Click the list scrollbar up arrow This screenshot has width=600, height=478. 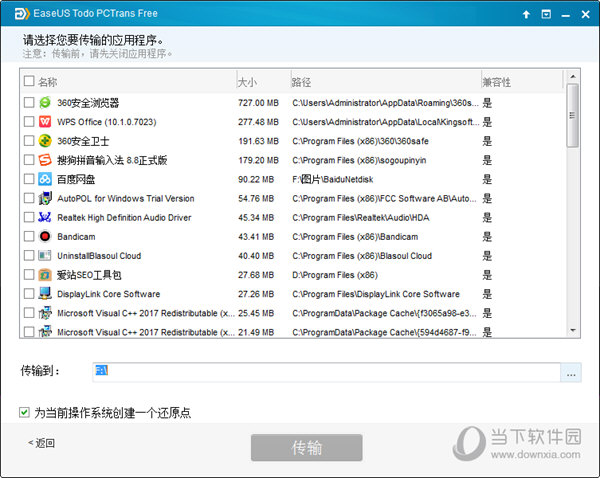[x=572, y=76]
